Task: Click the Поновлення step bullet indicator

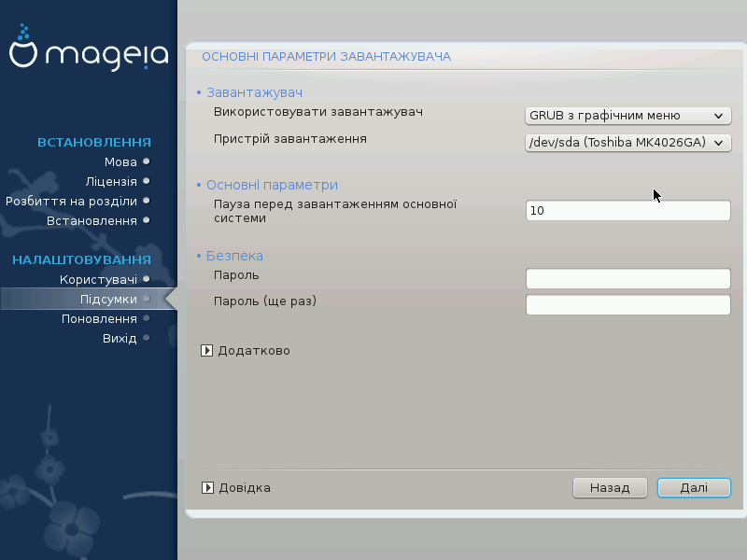Action: click(147, 318)
